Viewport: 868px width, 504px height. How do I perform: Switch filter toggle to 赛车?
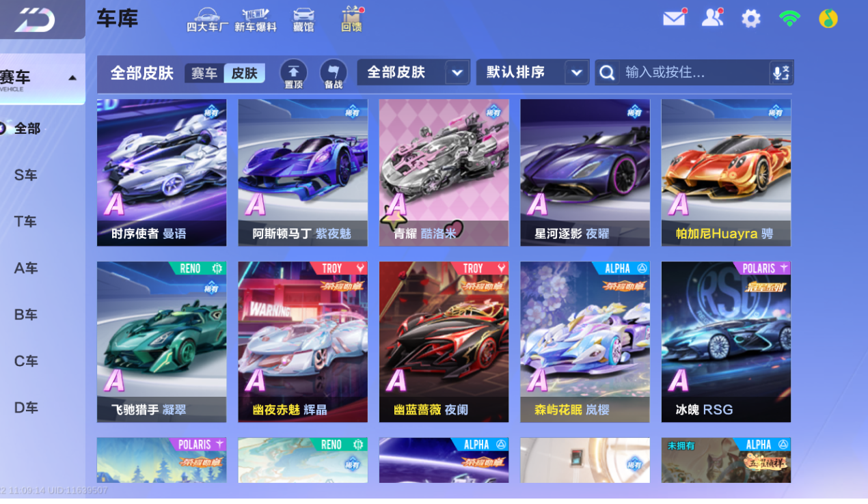pos(204,73)
